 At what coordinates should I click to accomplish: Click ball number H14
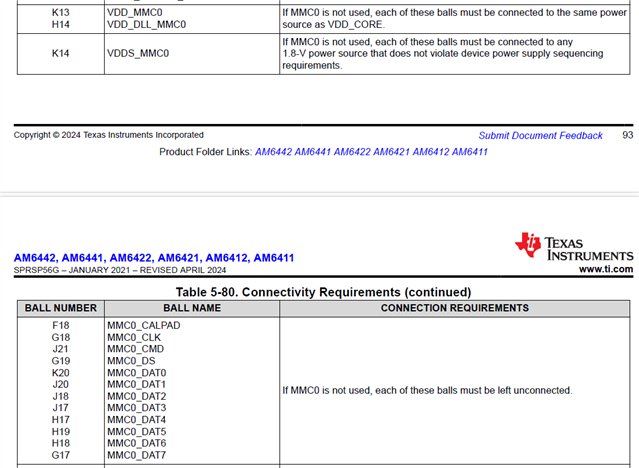[x=61, y=24]
